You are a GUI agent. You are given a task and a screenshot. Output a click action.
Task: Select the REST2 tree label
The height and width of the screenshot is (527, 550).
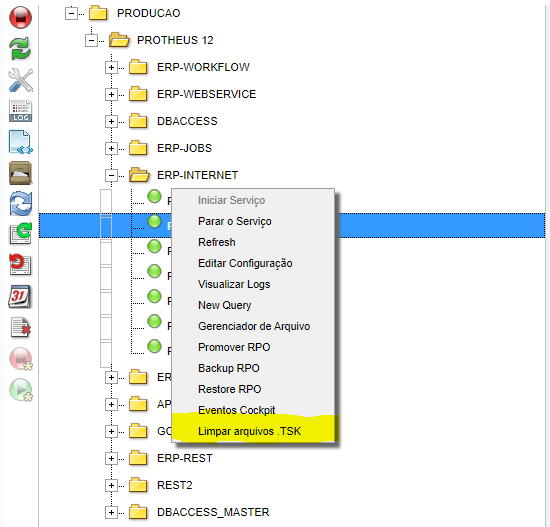(174, 485)
